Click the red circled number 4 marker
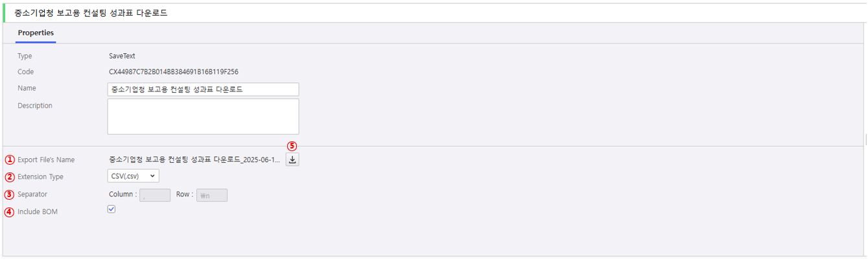The height and width of the screenshot is (260, 868). (9, 211)
